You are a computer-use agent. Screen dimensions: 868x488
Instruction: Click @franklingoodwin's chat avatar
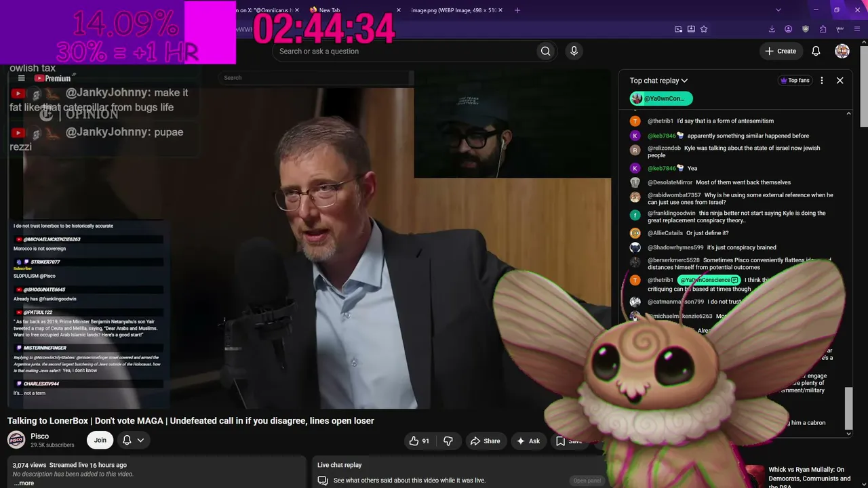[635, 215]
